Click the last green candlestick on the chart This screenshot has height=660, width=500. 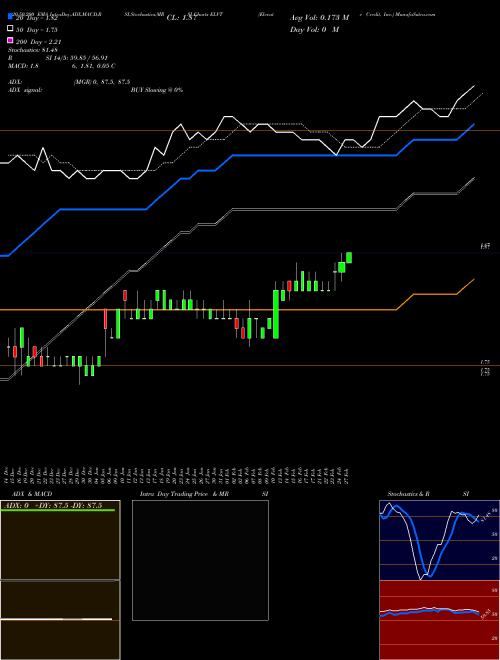pyautogui.click(x=349, y=258)
